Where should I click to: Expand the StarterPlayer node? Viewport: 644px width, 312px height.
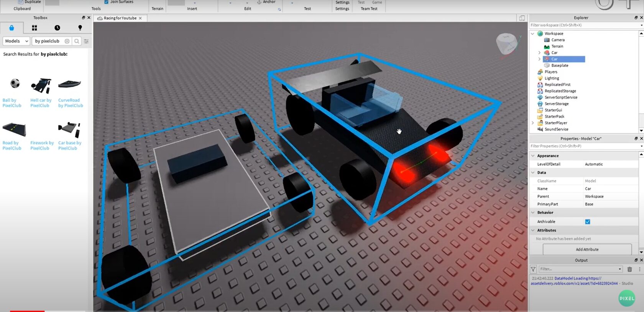532,123
